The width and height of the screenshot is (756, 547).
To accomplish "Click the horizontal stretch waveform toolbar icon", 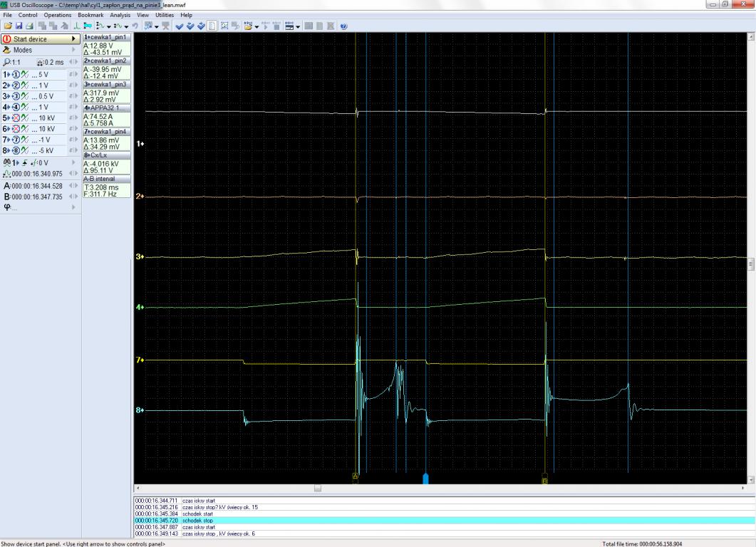I will click(118, 26).
